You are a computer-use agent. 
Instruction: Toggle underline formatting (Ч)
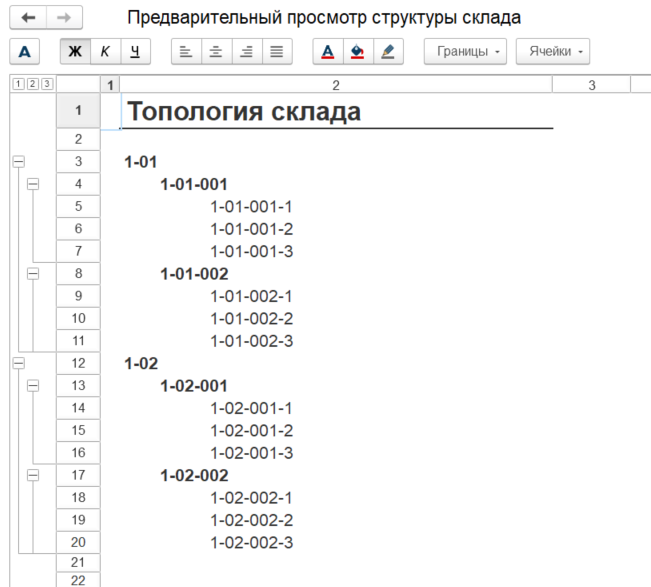[x=135, y=51]
